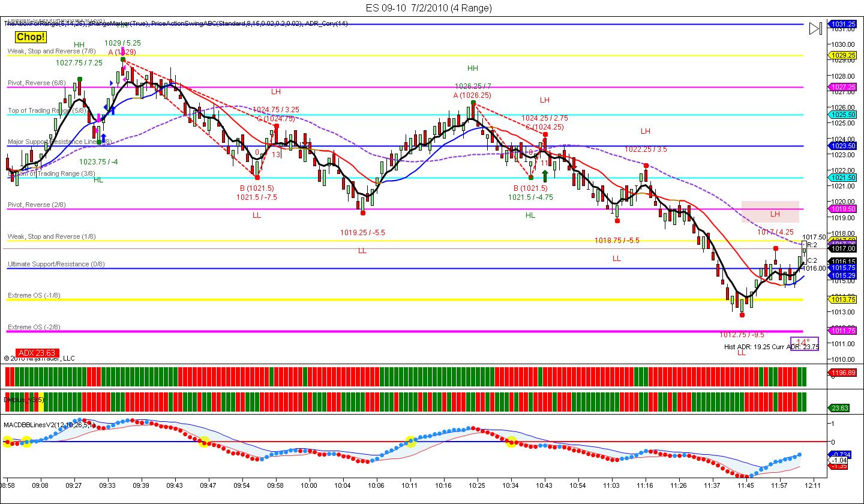Click the magenta 1011.75 price marker

click(844, 331)
